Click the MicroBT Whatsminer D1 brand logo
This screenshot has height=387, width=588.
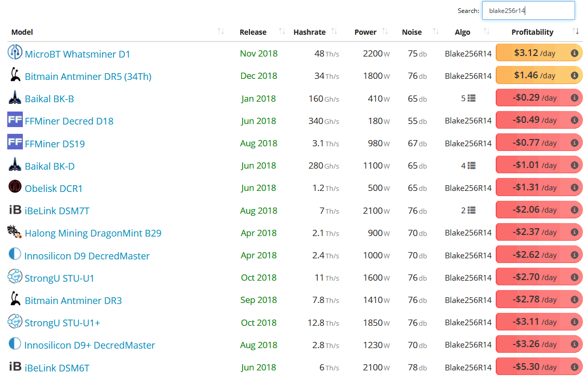tap(15, 52)
